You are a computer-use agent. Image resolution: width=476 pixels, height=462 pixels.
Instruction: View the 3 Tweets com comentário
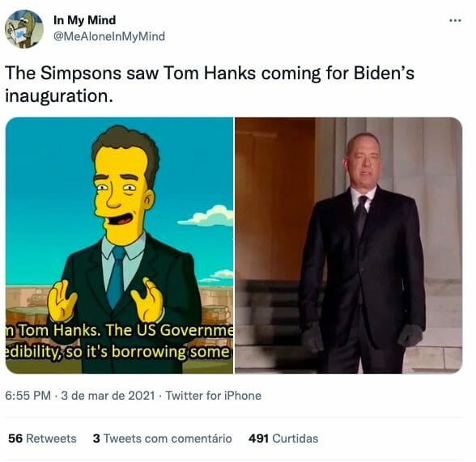click(163, 439)
